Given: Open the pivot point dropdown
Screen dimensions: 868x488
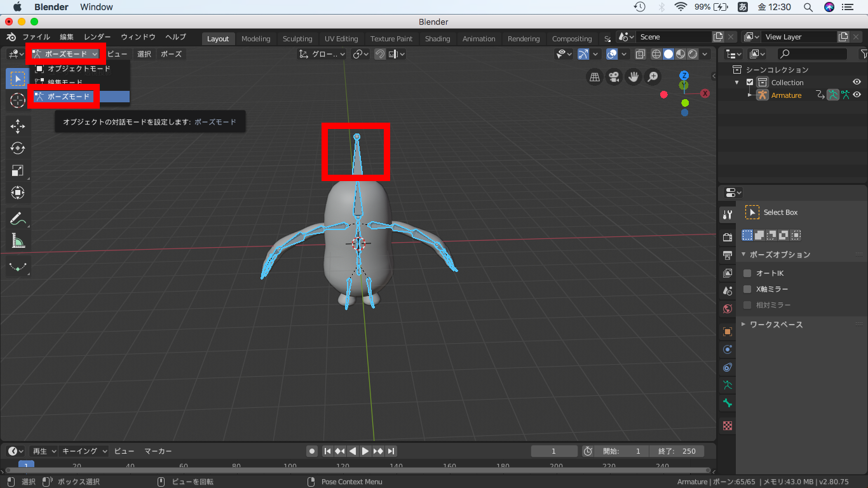Looking at the screenshot, I should click(361, 54).
